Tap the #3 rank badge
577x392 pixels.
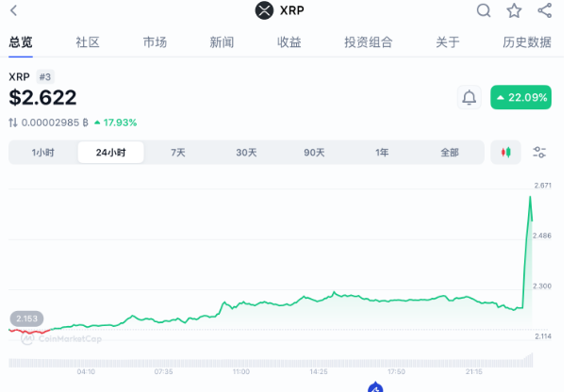coord(45,76)
